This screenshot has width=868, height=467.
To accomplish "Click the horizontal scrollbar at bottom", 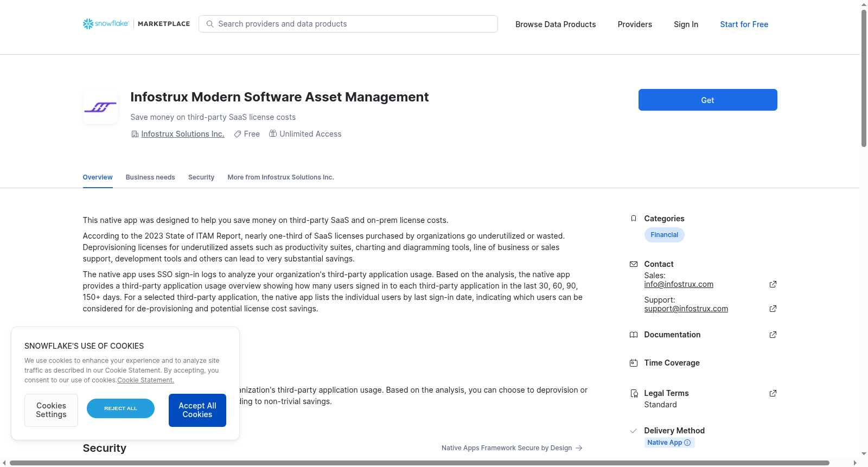I will tap(419, 463).
